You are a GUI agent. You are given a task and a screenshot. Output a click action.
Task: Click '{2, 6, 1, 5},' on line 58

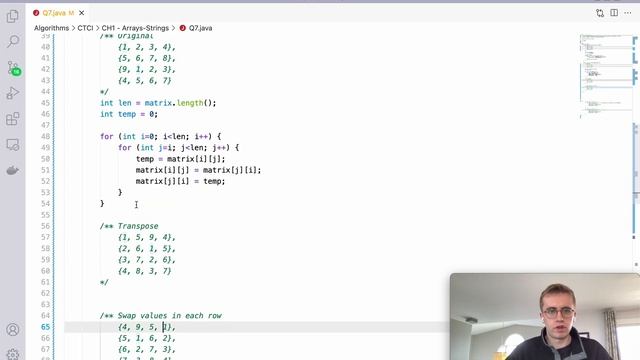[147, 249]
